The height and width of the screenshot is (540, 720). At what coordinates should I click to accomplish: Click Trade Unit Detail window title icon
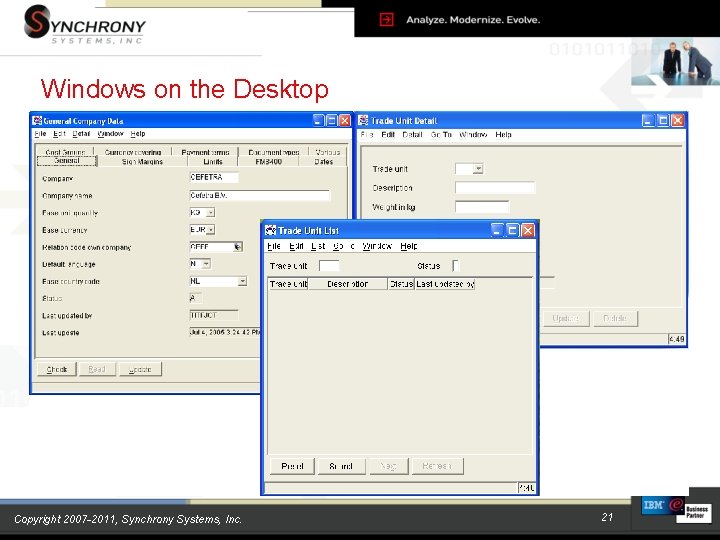point(363,120)
